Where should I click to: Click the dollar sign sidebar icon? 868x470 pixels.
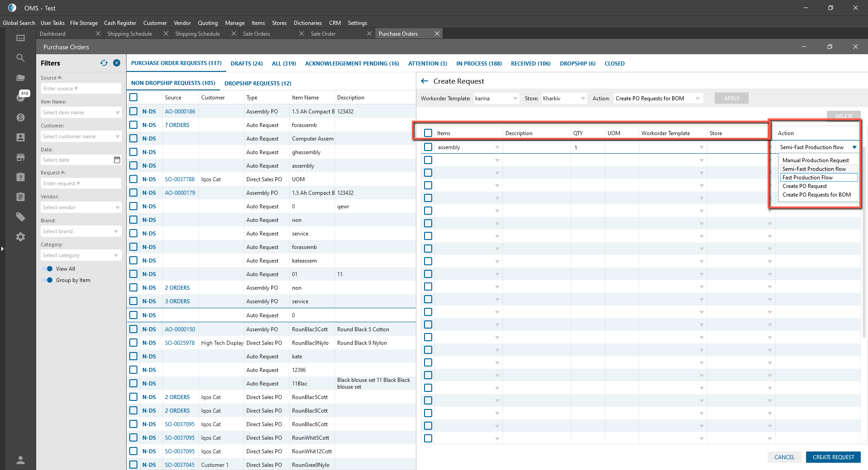click(x=20, y=117)
